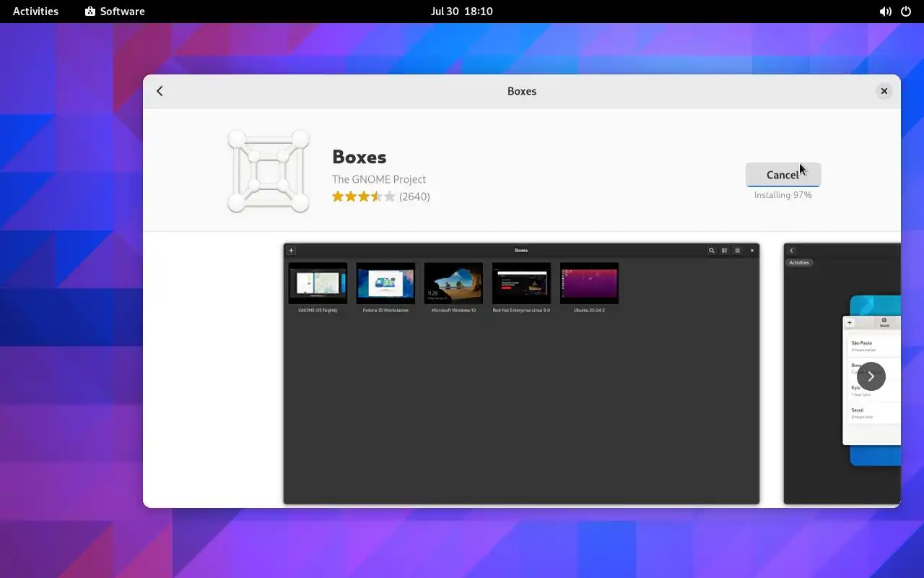Click the main Boxes screenshot
Image resolution: width=924 pixels, height=578 pixels.
click(x=521, y=374)
